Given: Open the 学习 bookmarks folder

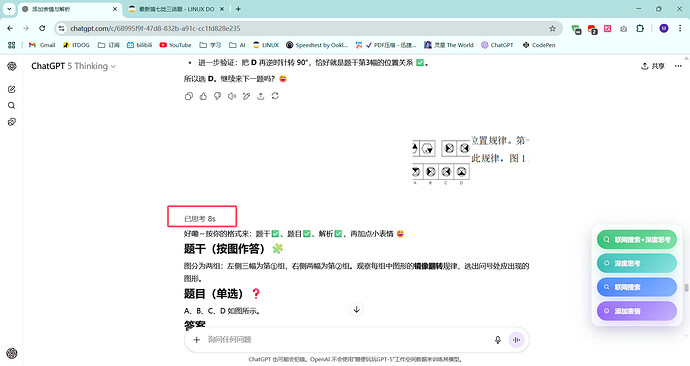Looking at the screenshot, I should pos(210,45).
